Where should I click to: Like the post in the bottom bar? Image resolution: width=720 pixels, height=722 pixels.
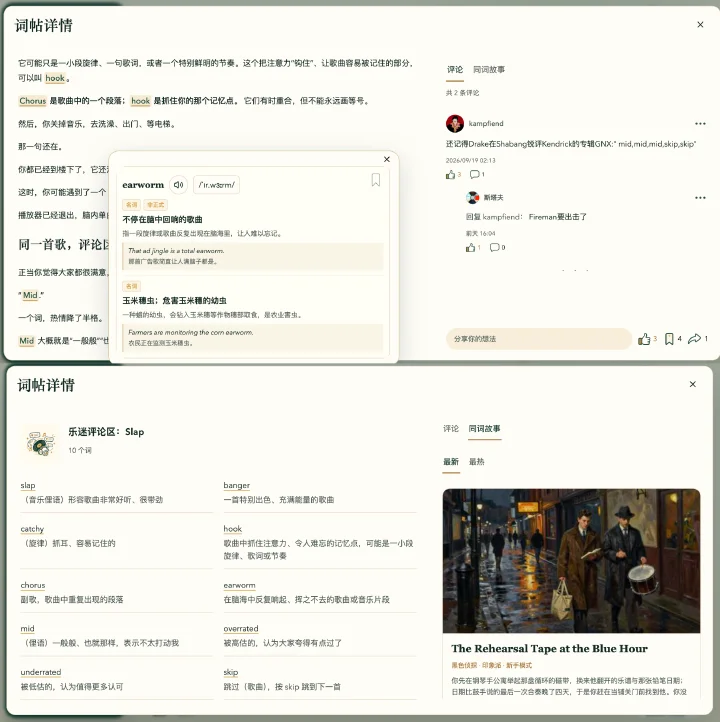[647, 339]
